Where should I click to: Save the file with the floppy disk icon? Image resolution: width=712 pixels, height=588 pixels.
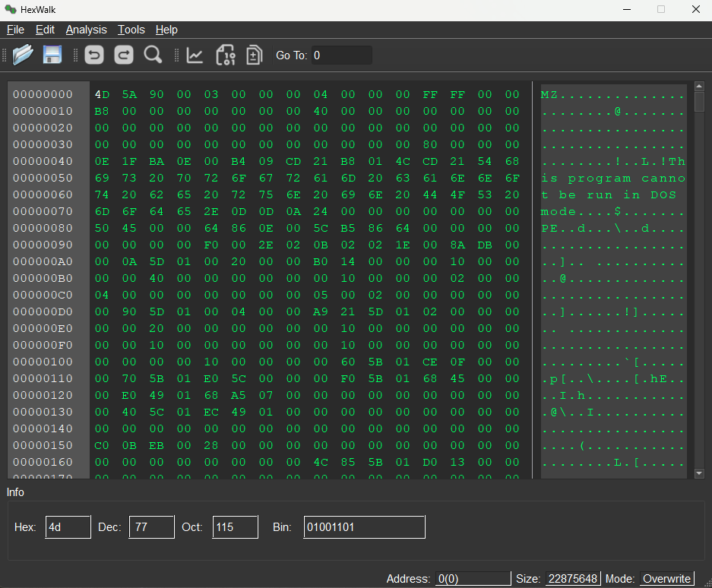pyautogui.click(x=52, y=54)
